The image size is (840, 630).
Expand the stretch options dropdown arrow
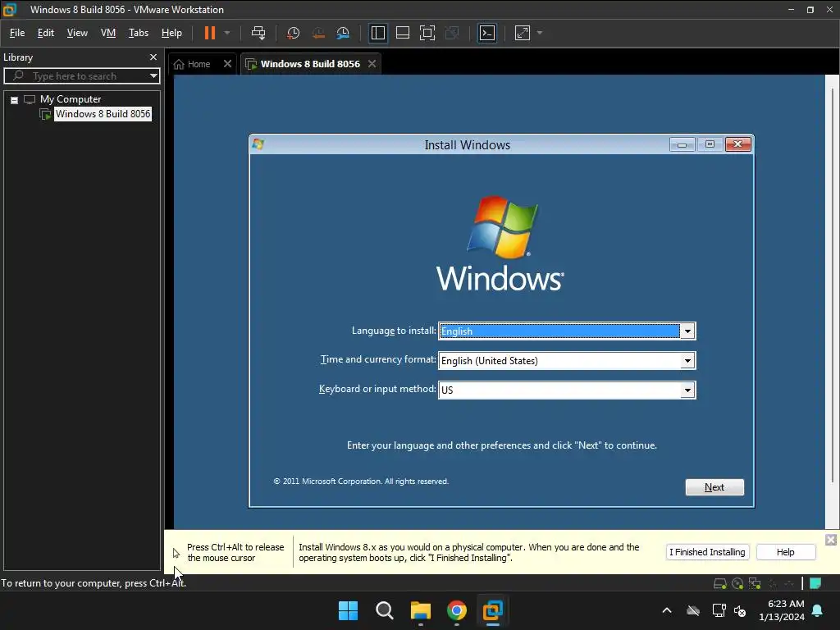point(540,33)
